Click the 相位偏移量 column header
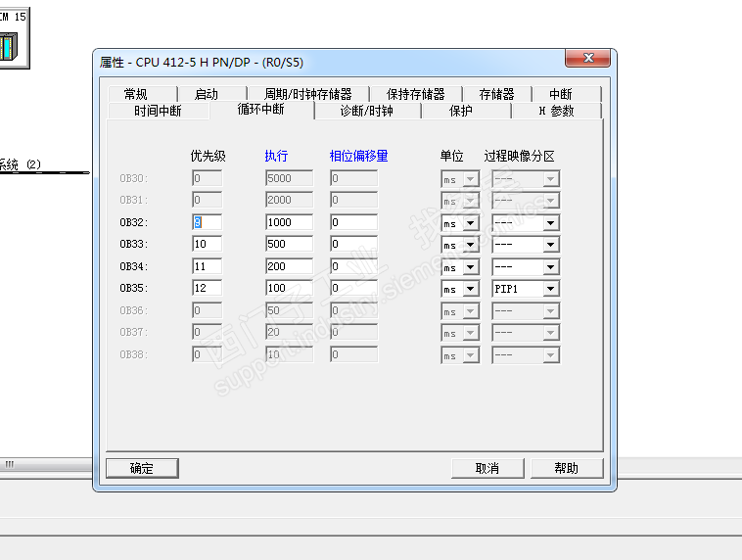742x560 pixels. 358,156
